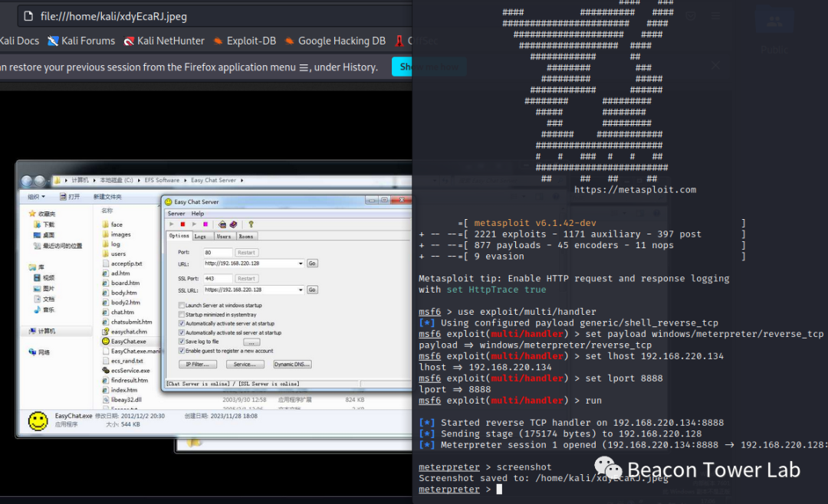Select ecsService.exe in the file list

[127, 371]
